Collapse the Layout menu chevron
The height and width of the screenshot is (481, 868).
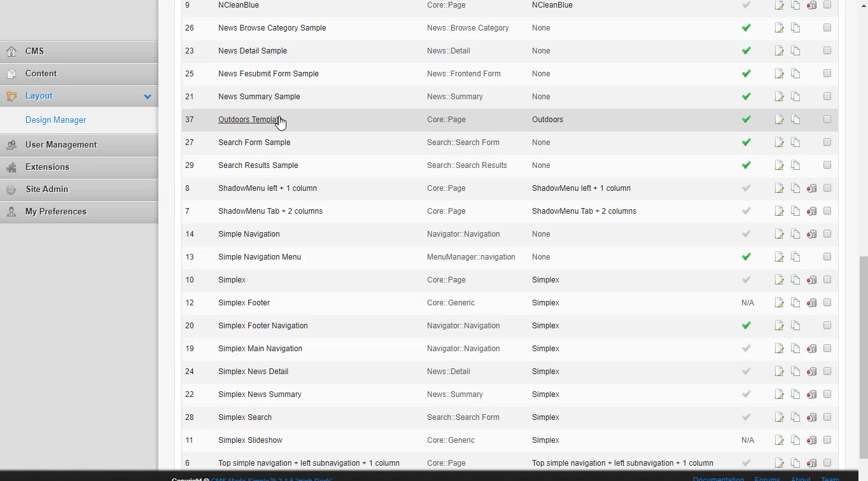click(x=148, y=97)
